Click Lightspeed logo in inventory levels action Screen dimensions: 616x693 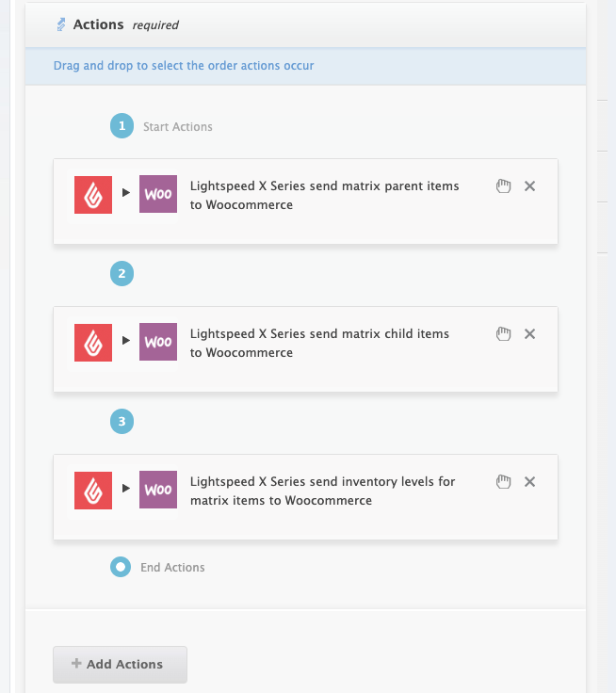point(93,490)
